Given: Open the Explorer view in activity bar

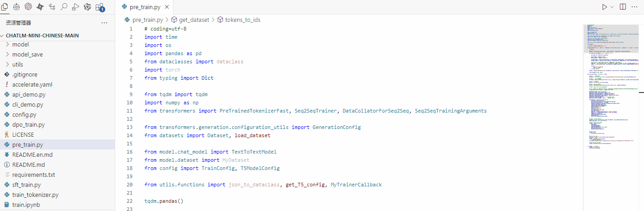Looking at the screenshot, I should (5, 6).
